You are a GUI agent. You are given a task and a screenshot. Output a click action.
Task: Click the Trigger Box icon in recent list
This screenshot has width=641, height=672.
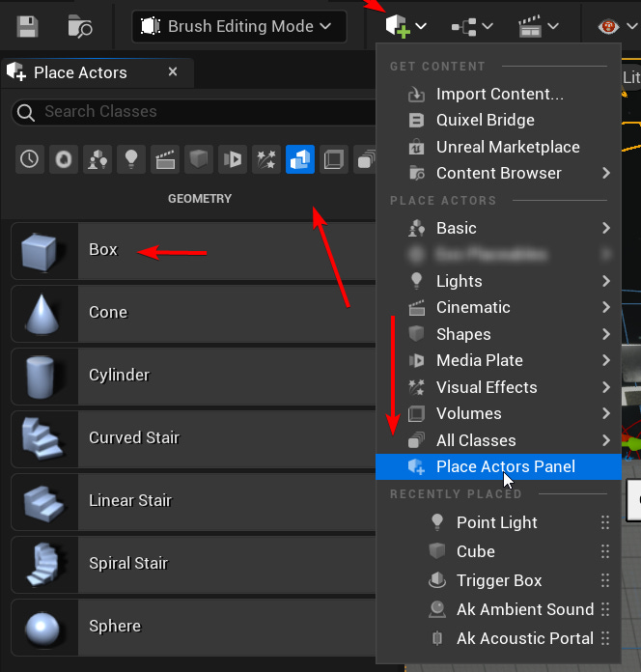437,580
